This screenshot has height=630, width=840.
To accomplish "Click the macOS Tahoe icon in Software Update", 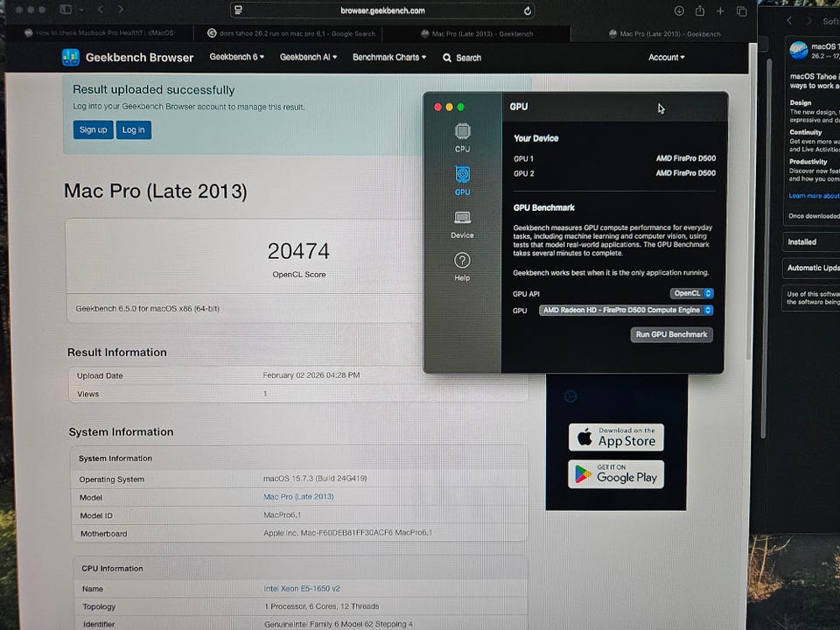I will point(798,51).
